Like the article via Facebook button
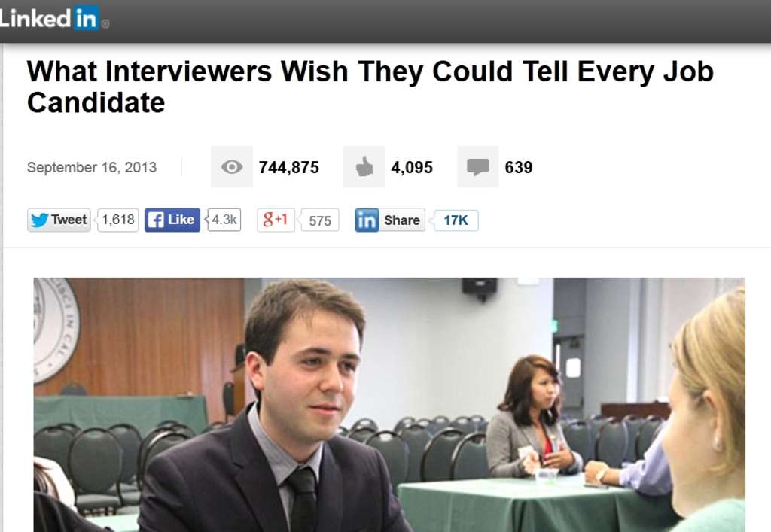 click(172, 220)
